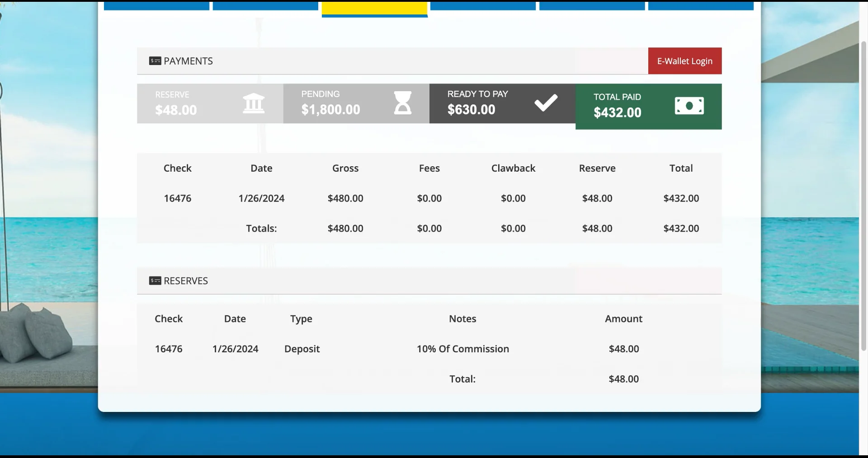Click the hourglass icon on the Pending tile
The height and width of the screenshot is (458, 868).
[x=403, y=103]
